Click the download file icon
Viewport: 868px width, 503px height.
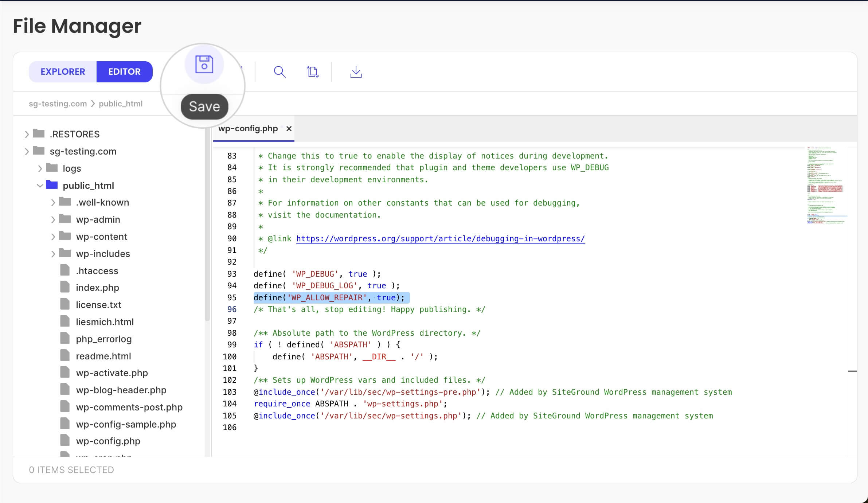(x=356, y=72)
